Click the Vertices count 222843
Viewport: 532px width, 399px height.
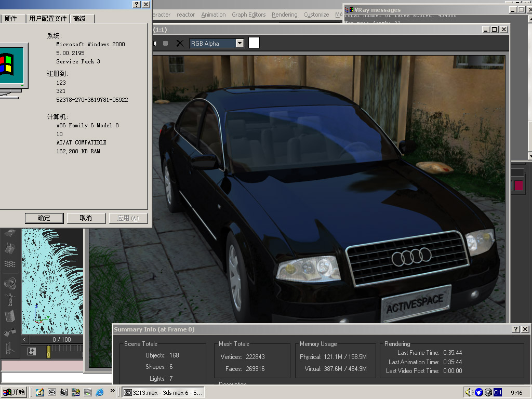pyautogui.click(x=255, y=357)
